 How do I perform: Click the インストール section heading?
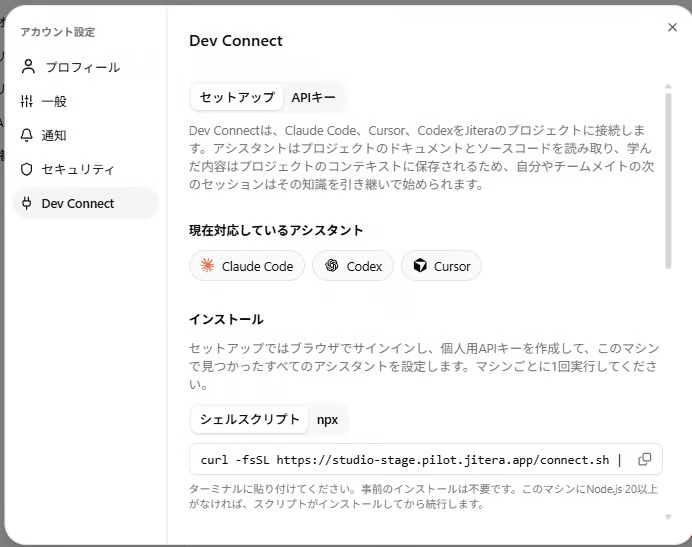[x=226, y=319]
